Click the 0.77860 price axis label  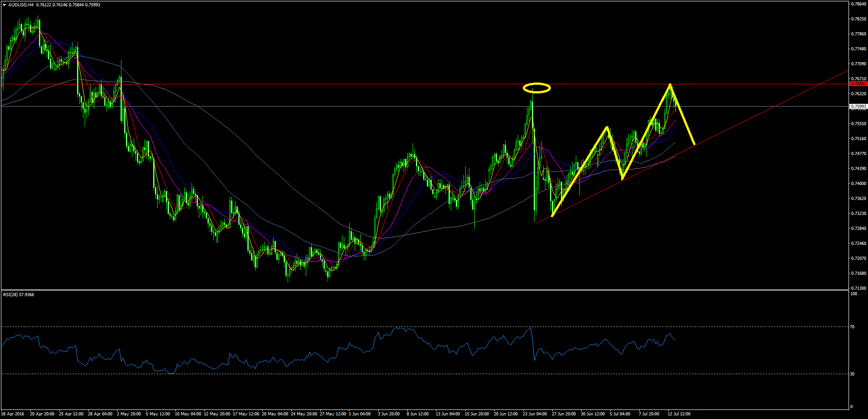pyautogui.click(x=859, y=34)
